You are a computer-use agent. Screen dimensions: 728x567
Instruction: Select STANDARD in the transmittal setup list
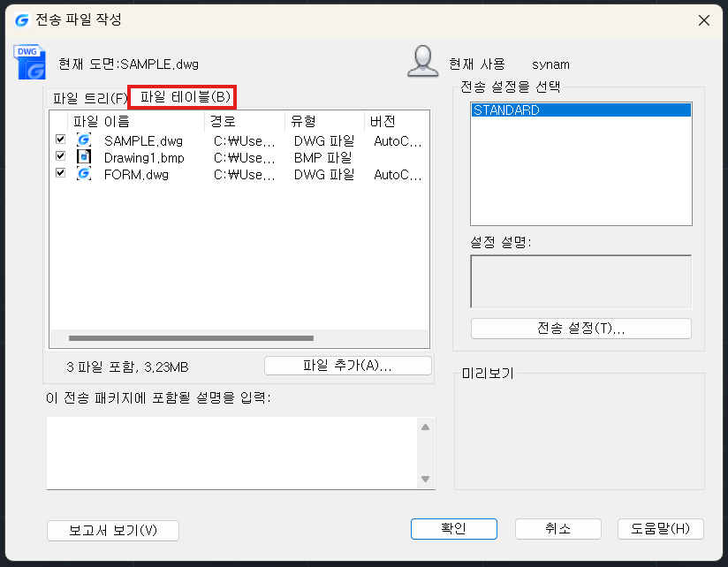pyautogui.click(x=580, y=110)
